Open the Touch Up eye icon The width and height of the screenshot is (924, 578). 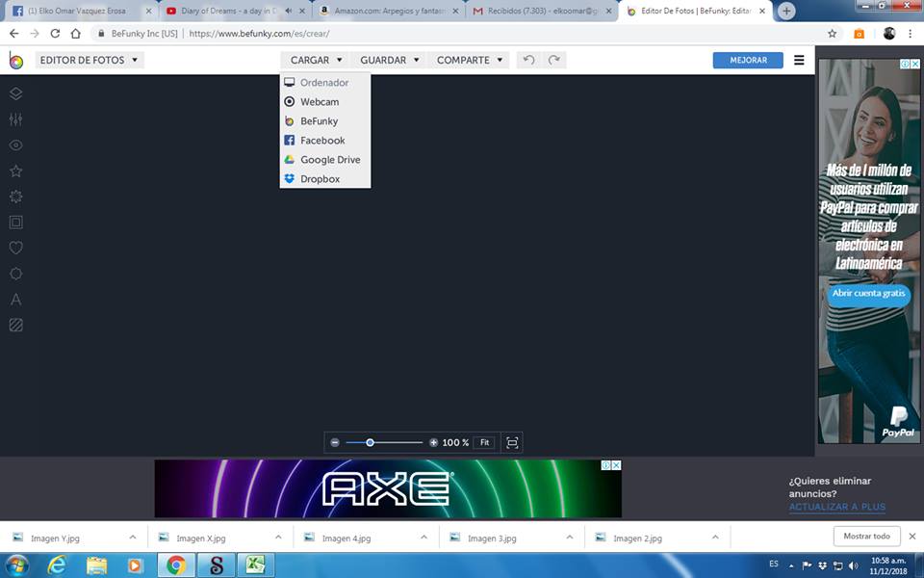coord(15,145)
